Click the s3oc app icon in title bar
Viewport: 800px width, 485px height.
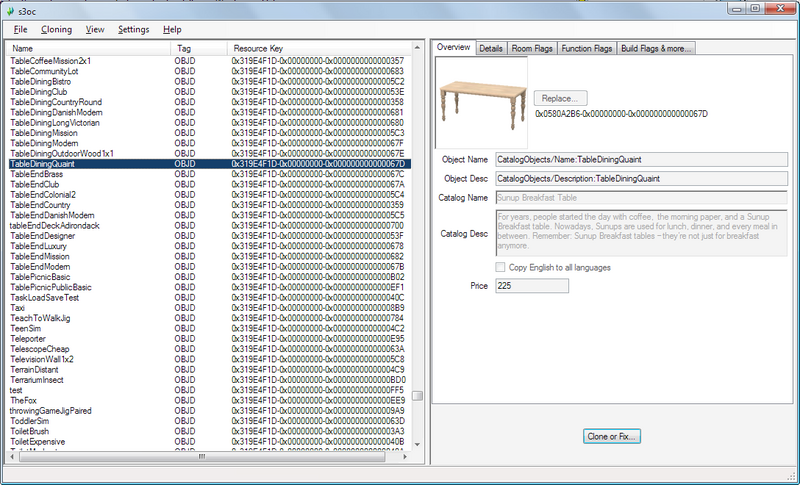(x=10, y=11)
